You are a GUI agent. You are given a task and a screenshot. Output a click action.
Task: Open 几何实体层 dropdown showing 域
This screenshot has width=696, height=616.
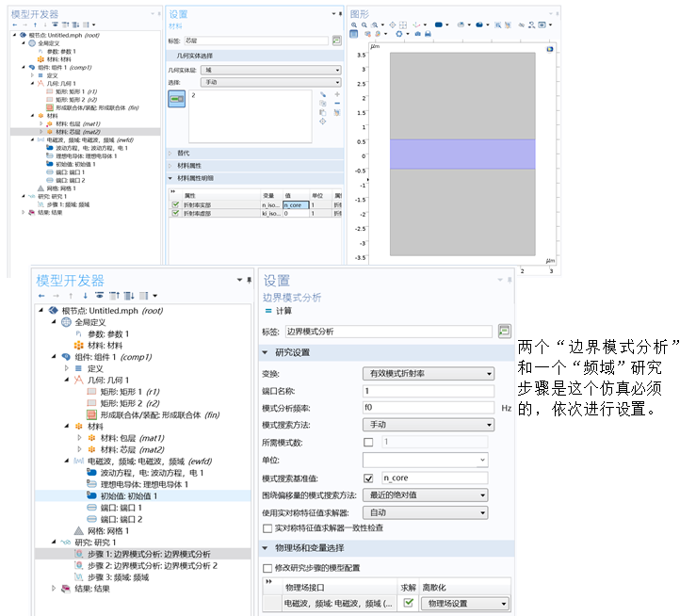coord(270,70)
